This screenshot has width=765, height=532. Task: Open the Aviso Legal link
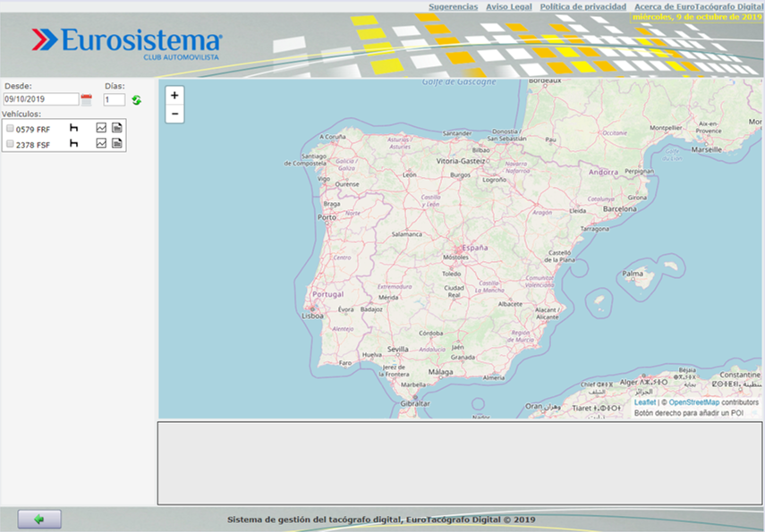coord(509,7)
